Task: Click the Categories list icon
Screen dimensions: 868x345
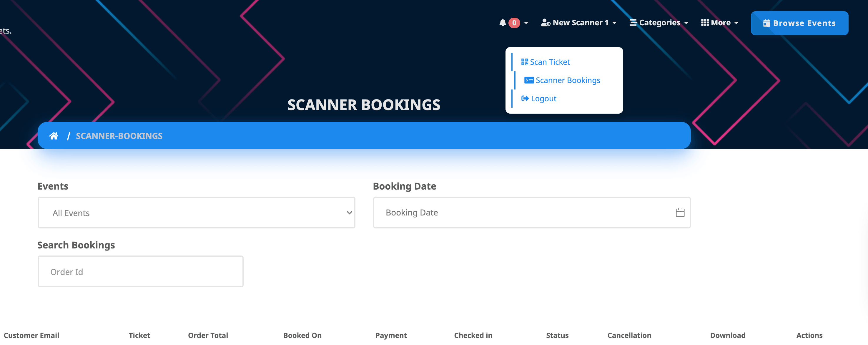Action: point(633,22)
